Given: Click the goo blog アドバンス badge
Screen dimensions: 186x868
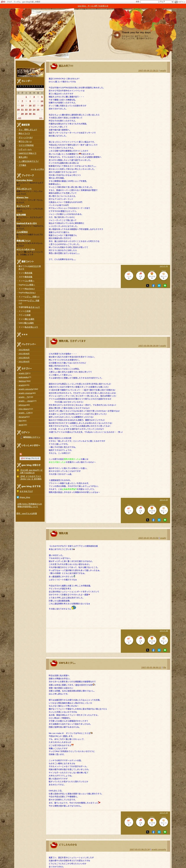Looking at the screenshot, I should pos(30,458).
